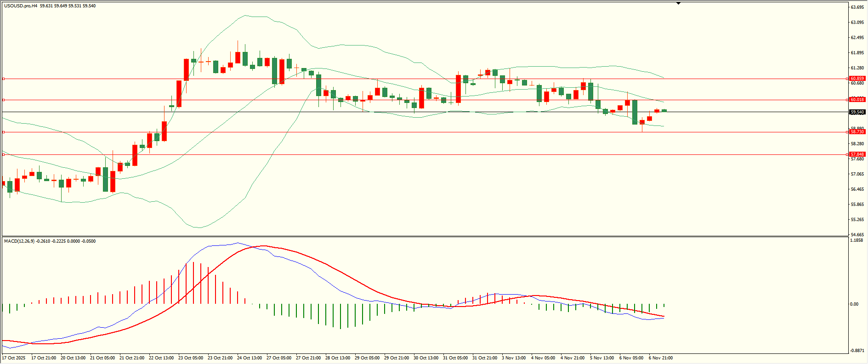Click the 60.018 price tag on price scale

coord(857,100)
